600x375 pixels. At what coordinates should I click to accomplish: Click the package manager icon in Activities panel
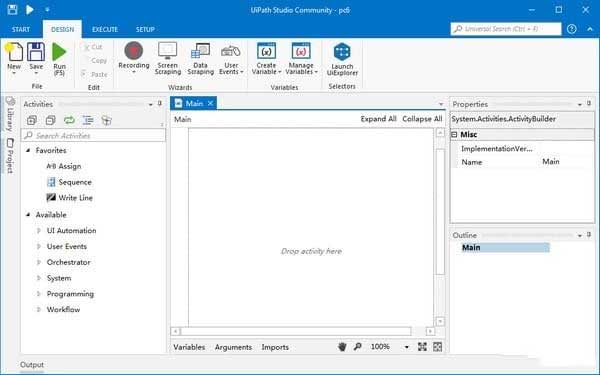click(106, 120)
